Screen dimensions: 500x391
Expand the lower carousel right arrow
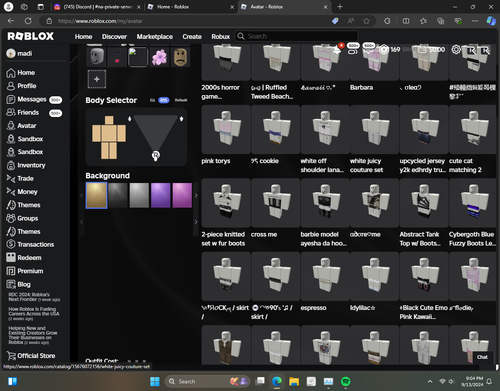pos(196,222)
